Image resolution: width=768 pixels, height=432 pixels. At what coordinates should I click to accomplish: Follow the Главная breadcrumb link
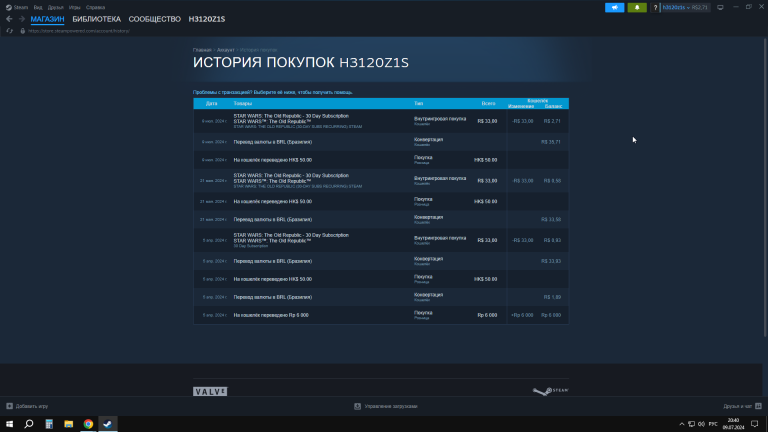pyautogui.click(x=202, y=50)
